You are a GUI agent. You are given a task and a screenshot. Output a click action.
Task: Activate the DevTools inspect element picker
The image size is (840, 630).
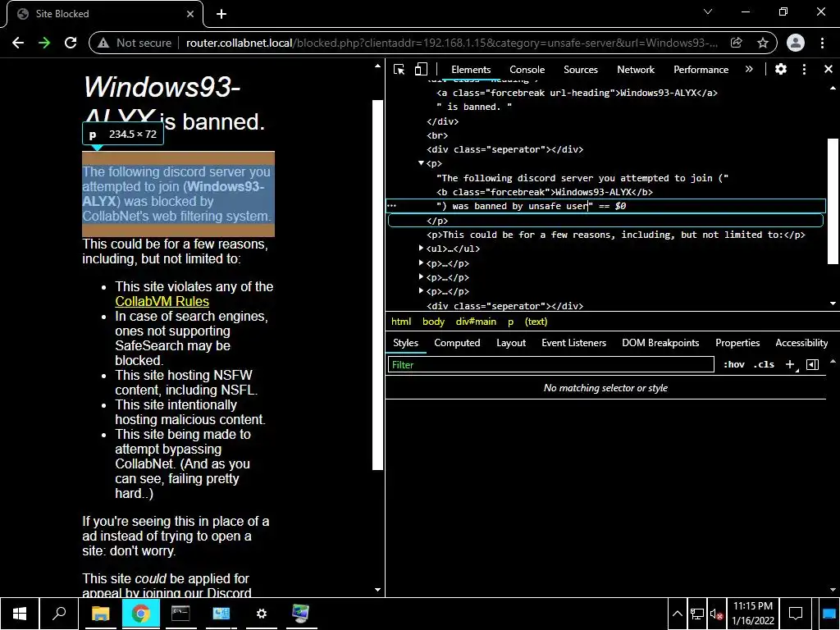[x=399, y=69]
